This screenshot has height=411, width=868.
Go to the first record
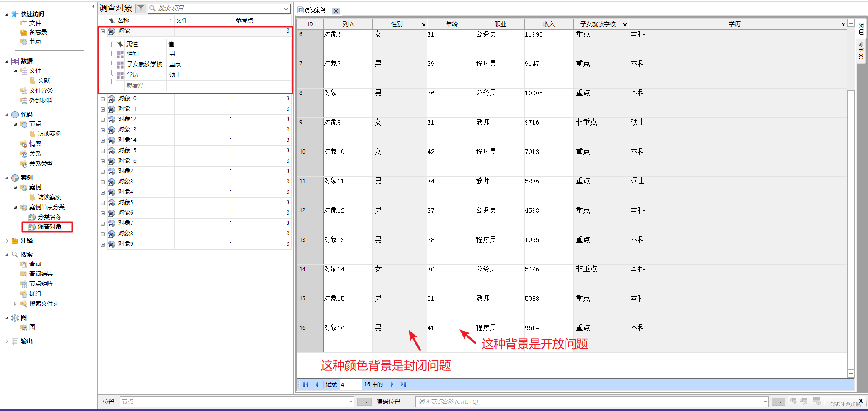pyautogui.click(x=306, y=384)
